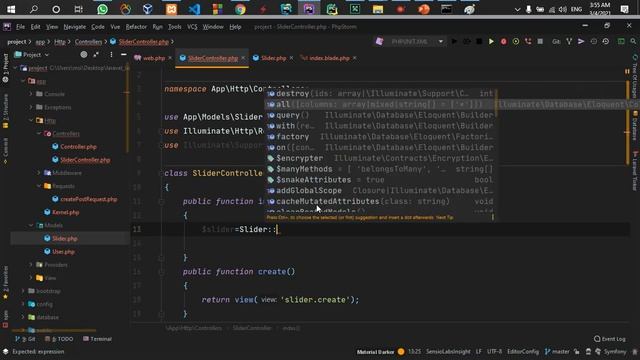
Task: Choose the 'query()' completion suggestion
Action: tap(380, 116)
